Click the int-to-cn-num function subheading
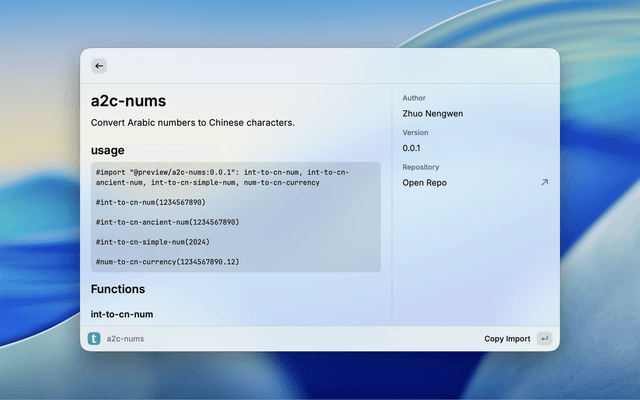 [x=122, y=314]
